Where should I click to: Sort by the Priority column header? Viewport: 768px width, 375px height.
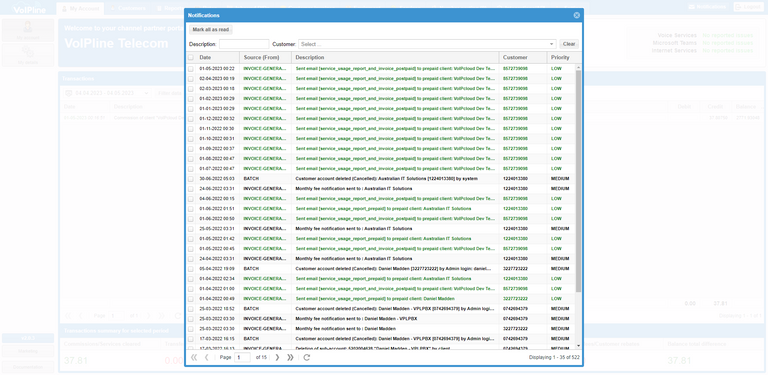(x=561, y=57)
